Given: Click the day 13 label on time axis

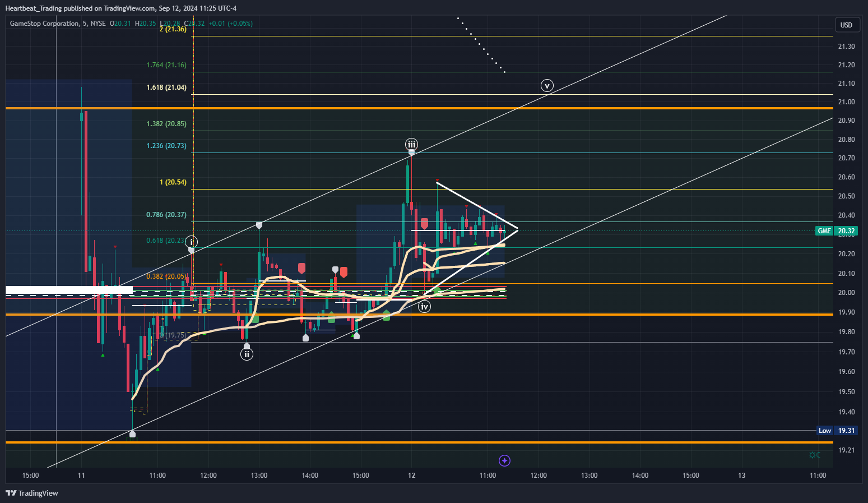Looking at the screenshot, I should pos(742,476).
